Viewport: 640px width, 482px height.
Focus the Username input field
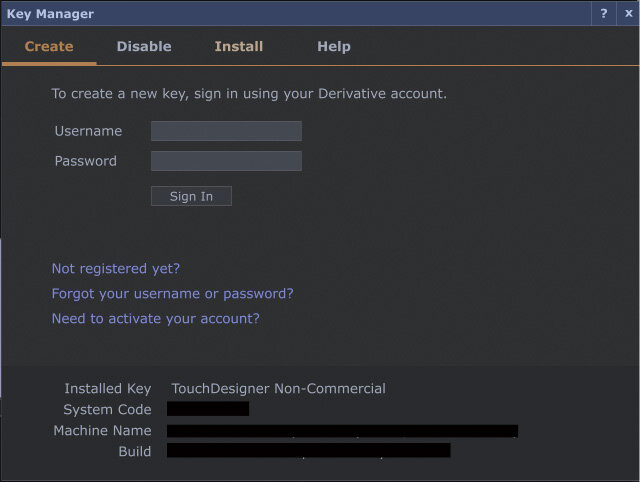pyautogui.click(x=226, y=131)
